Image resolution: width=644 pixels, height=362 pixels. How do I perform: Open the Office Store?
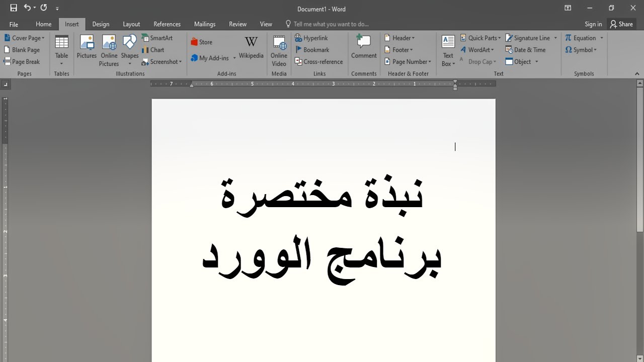click(201, 42)
